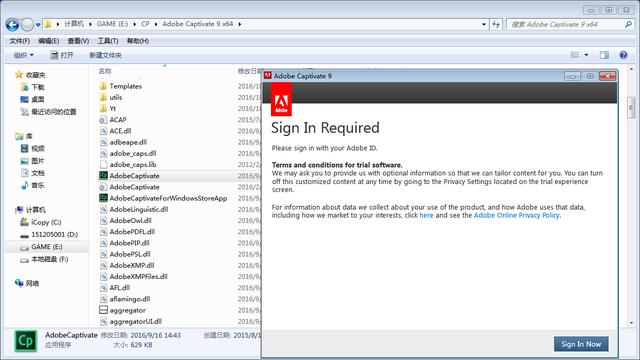Sort files by the 名称 column header
The width and height of the screenshot is (640, 360).
pos(105,71)
